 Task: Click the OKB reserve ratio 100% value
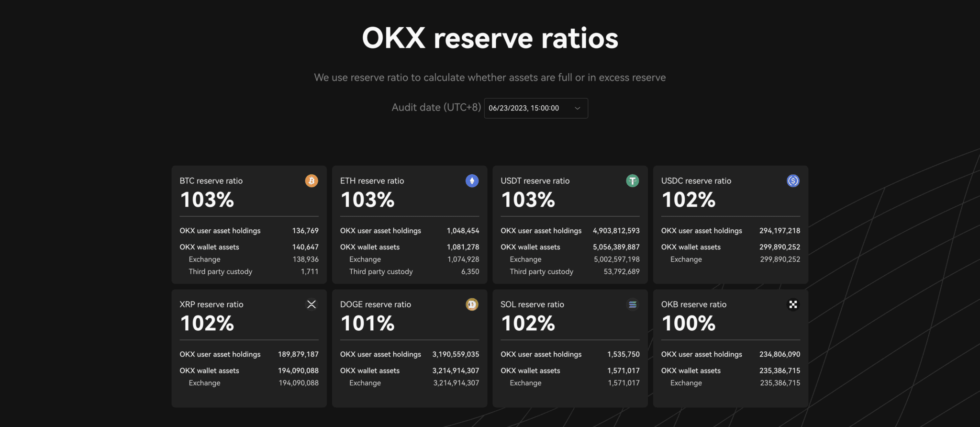pyautogui.click(x=688, y=323)
